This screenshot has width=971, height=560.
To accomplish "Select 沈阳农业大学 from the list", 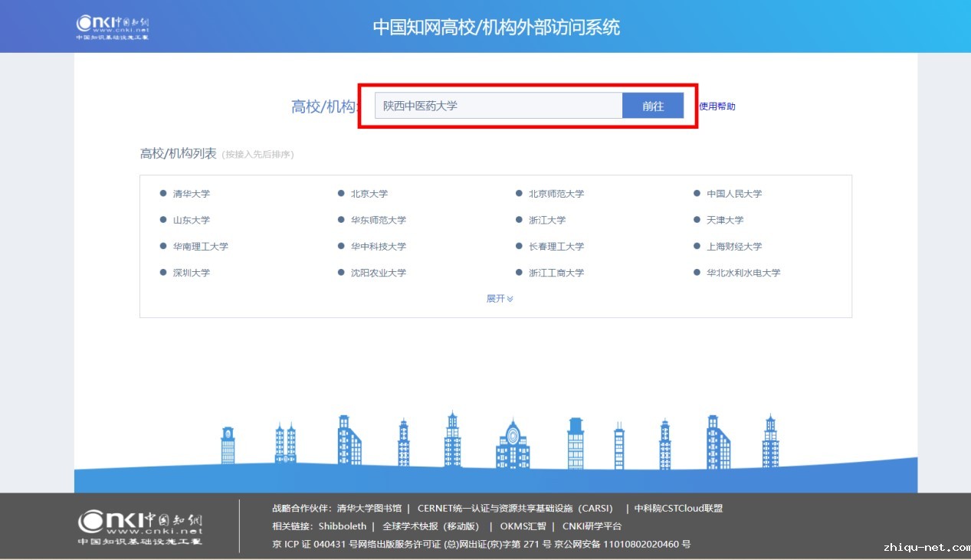I will click(x=379, y=273).
